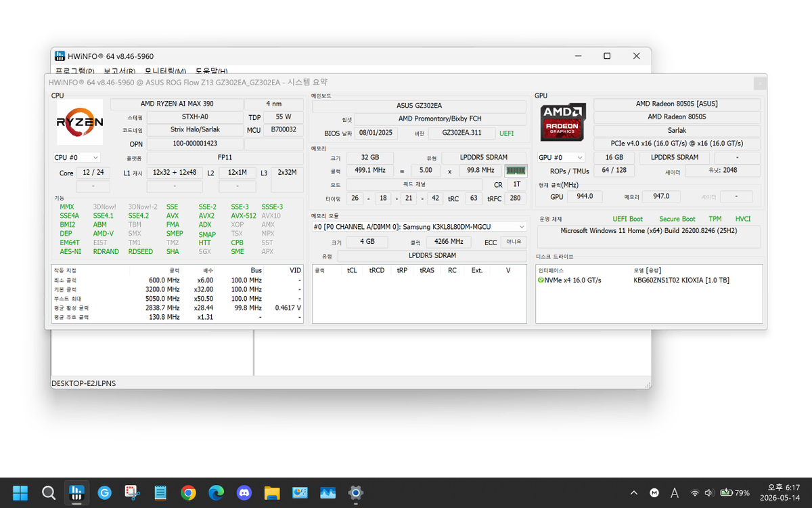Open the Photos-like app next to File Explorer
The image size is (812, 508).
tap(300, 492)
